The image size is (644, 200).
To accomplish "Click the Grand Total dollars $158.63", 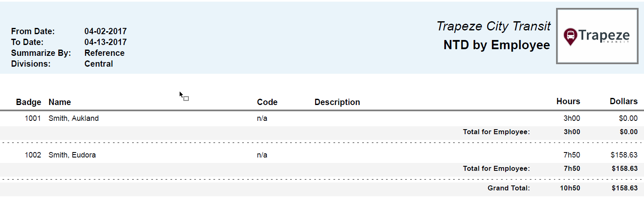I will point(624,188).
